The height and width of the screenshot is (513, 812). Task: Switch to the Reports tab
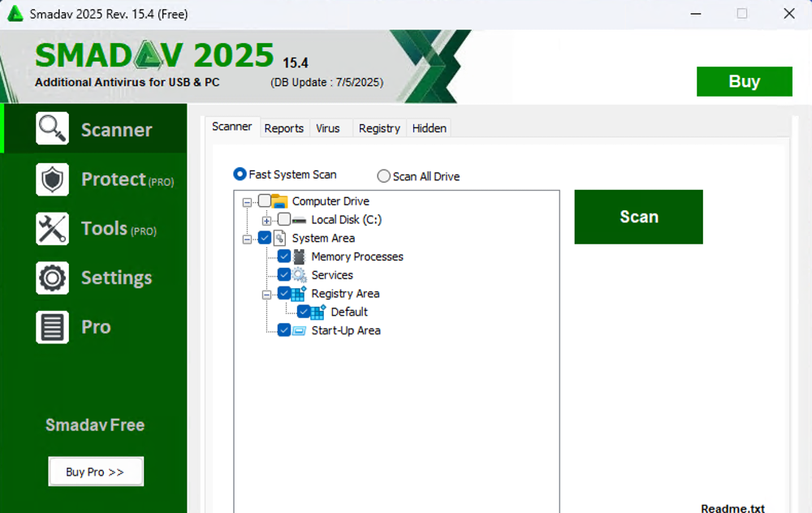[x=284, y=128]
